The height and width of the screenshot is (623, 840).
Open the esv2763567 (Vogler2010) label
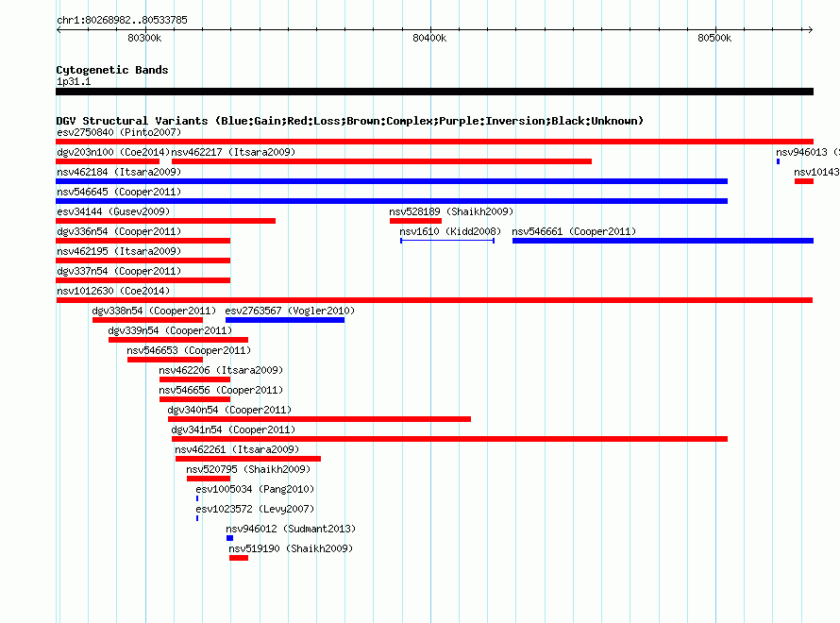click(x=290, y=311)
